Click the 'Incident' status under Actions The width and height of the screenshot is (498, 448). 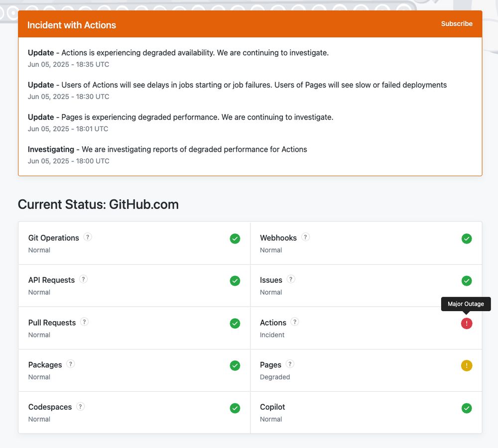[x=272, y=335]
